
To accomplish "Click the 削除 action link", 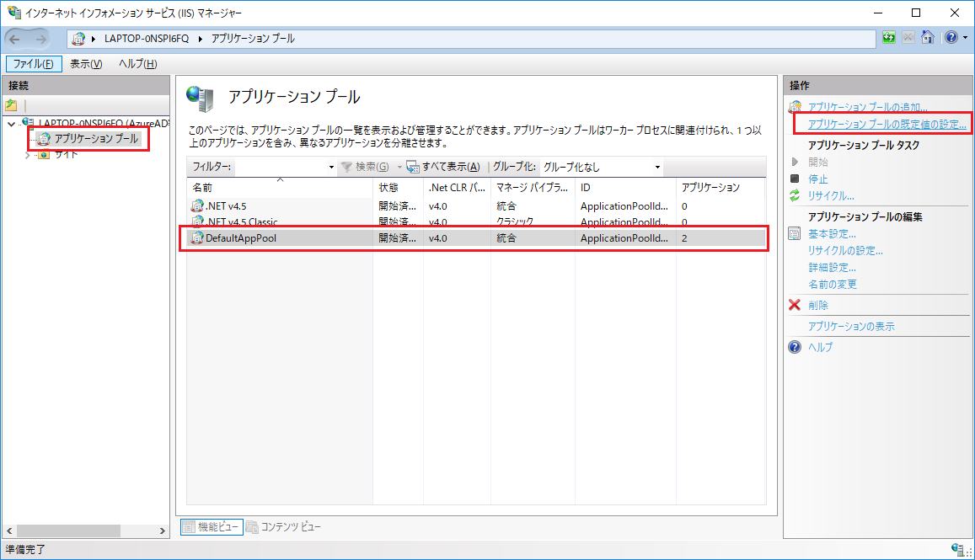I will pyautogui.click(x=817, y=305).
